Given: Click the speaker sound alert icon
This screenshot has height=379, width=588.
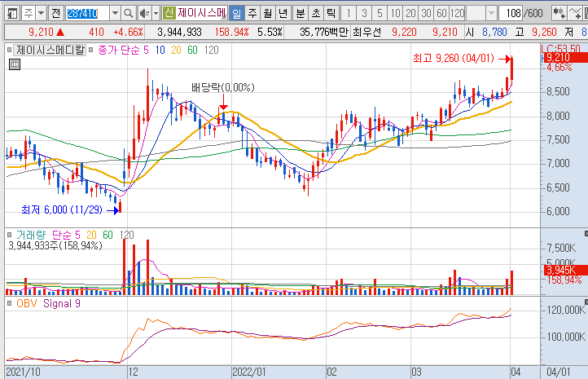Looking at the screenshot, I should (x=144, y=14).
